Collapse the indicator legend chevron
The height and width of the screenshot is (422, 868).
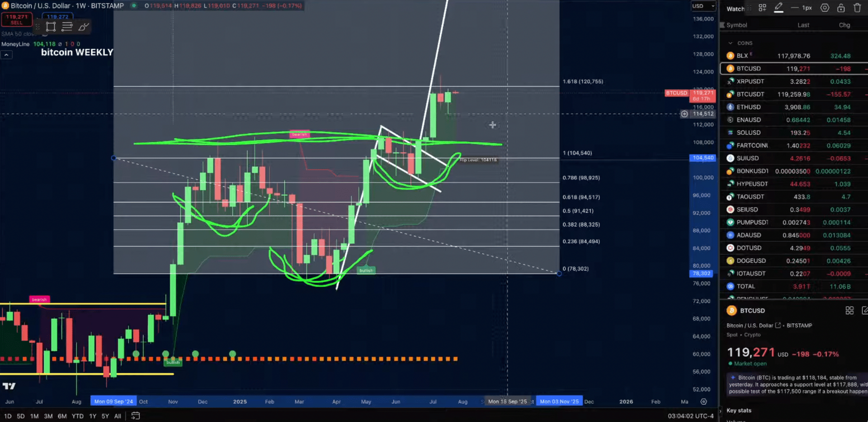coord(6,55)
